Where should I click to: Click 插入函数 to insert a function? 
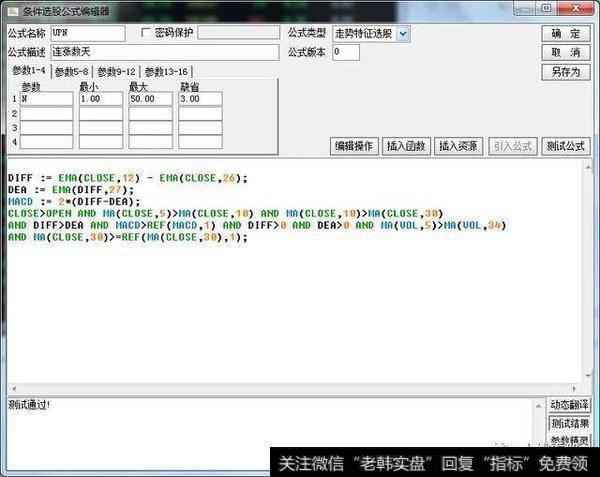click(406, 146)
